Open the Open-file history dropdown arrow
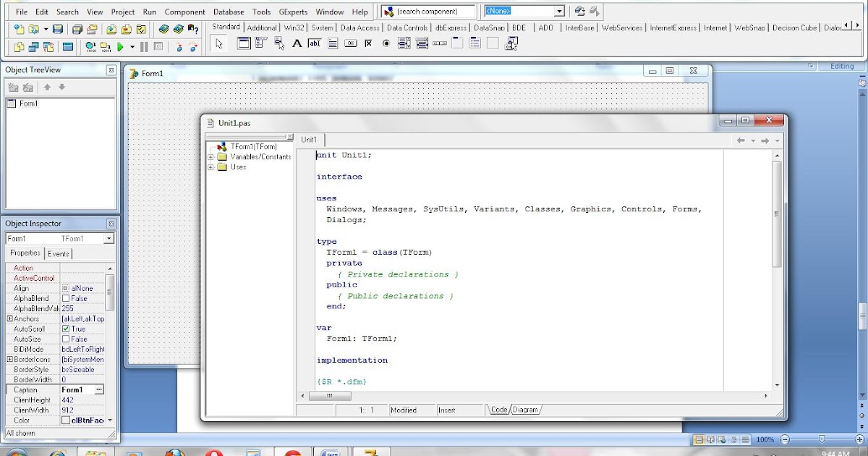Image resolution: width=868 pixels, height=456 pixels. [x=46, y=29]
